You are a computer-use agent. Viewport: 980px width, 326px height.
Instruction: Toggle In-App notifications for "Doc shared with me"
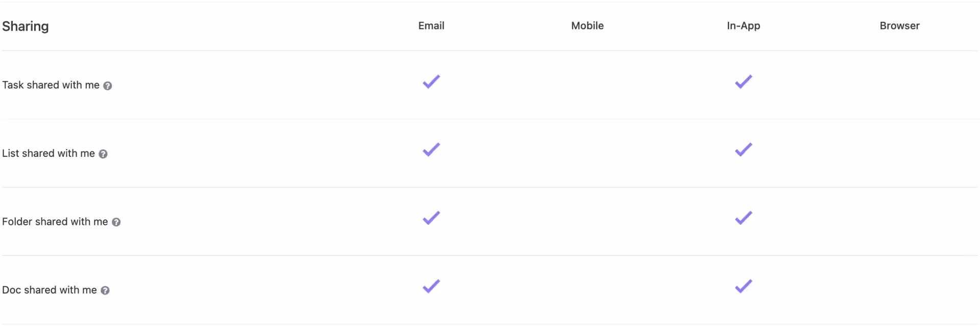(743, 287)
